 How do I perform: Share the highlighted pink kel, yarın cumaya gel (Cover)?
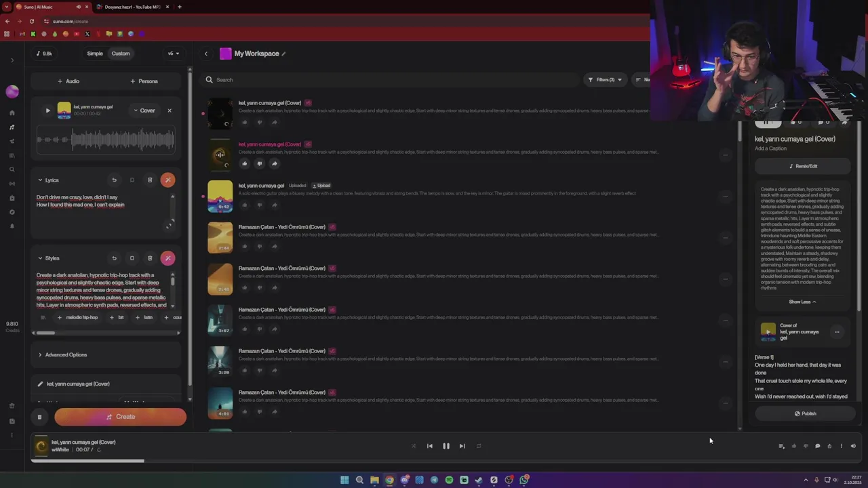274,163
